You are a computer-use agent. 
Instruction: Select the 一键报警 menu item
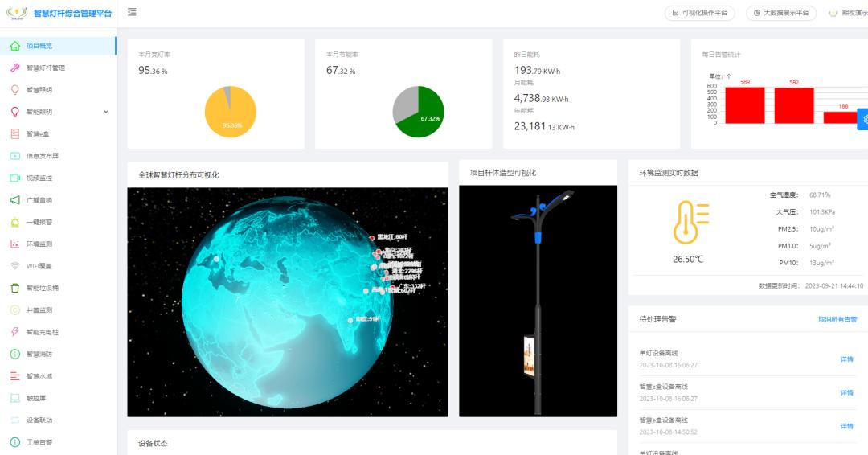coord(39,222)
